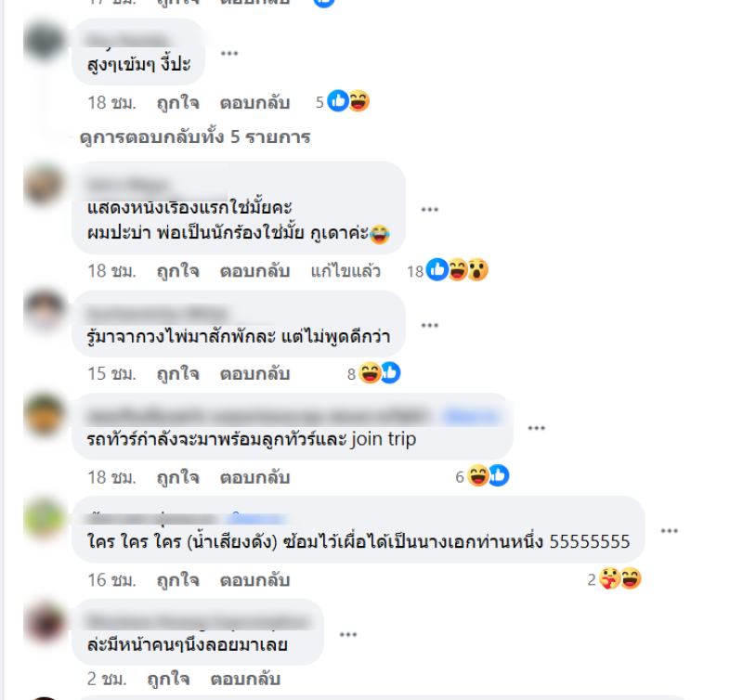Open profile picture of รถทัวร์ commenter
743x700 pixels.
(44, 414)
